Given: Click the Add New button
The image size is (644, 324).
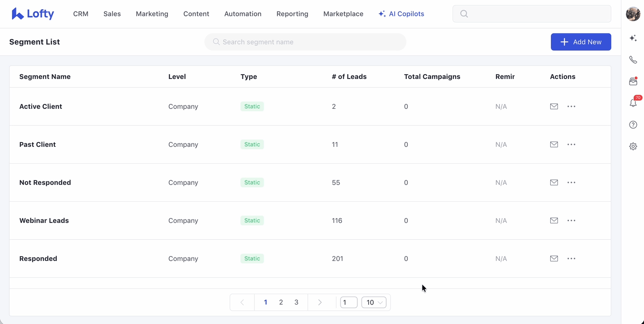Looking at the screenshot, I should click(581, 42).
